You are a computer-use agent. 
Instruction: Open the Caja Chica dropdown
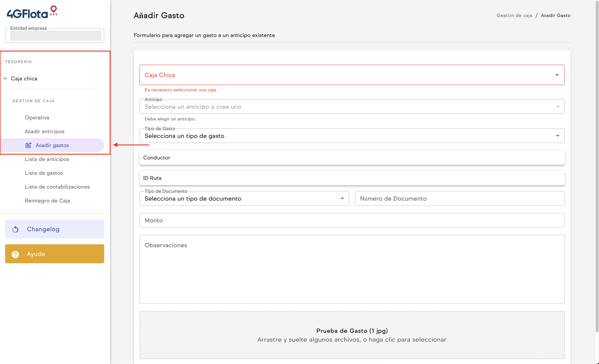[352, 75]
